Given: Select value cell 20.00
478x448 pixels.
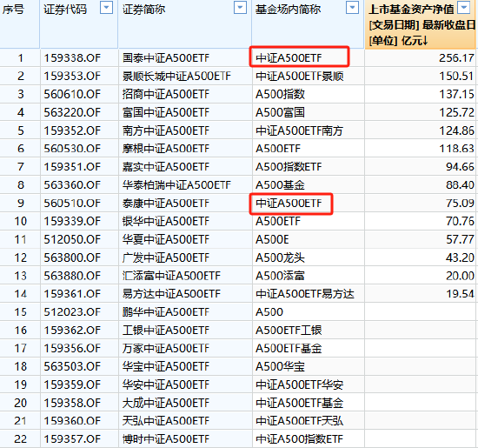Looking at the screenshot, I should [x=421, y=276].
